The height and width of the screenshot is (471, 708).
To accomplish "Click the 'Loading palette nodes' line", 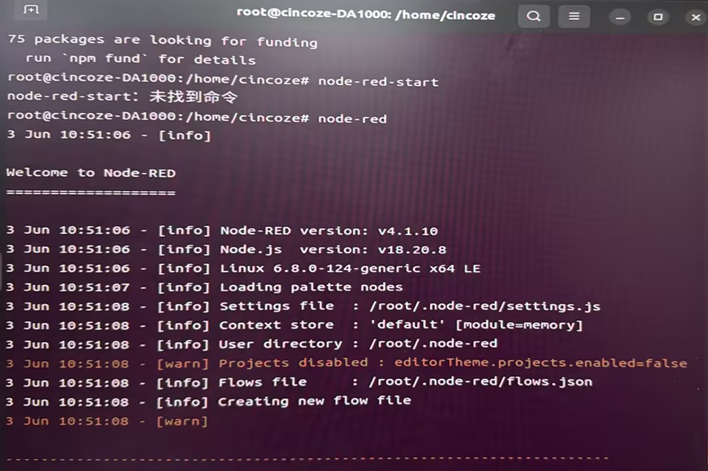I will click(204, 287).
